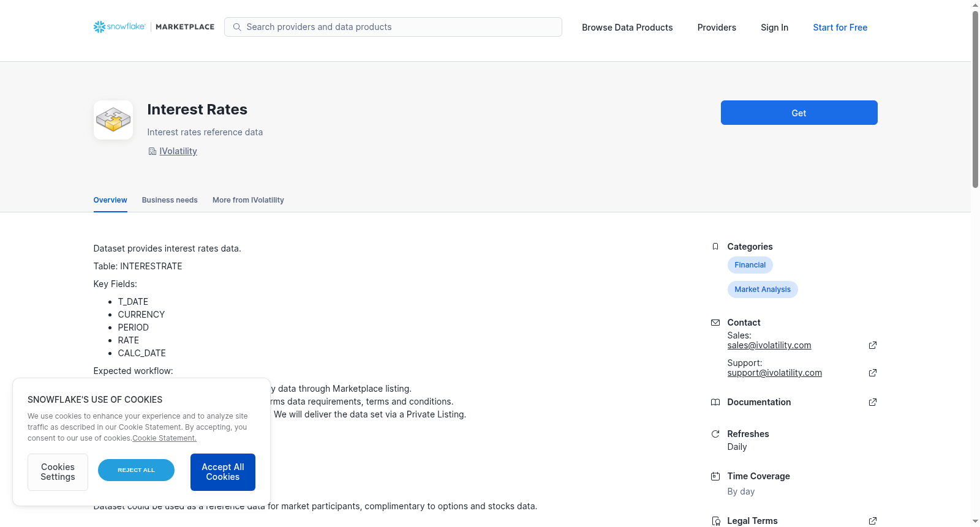980x527 pixels.
Task: Click the 'SNOWFLAKE'S USE OF COOKIES' heading
Action: (95, 400)
